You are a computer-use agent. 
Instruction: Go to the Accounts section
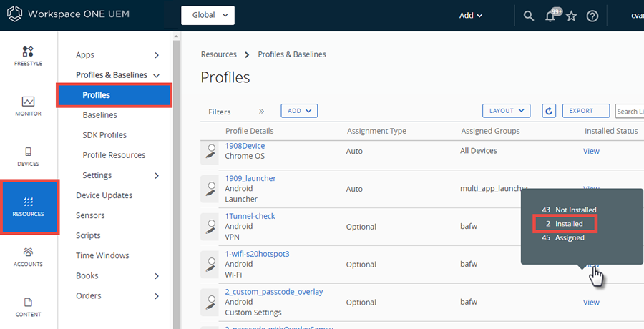coord(28,257)
